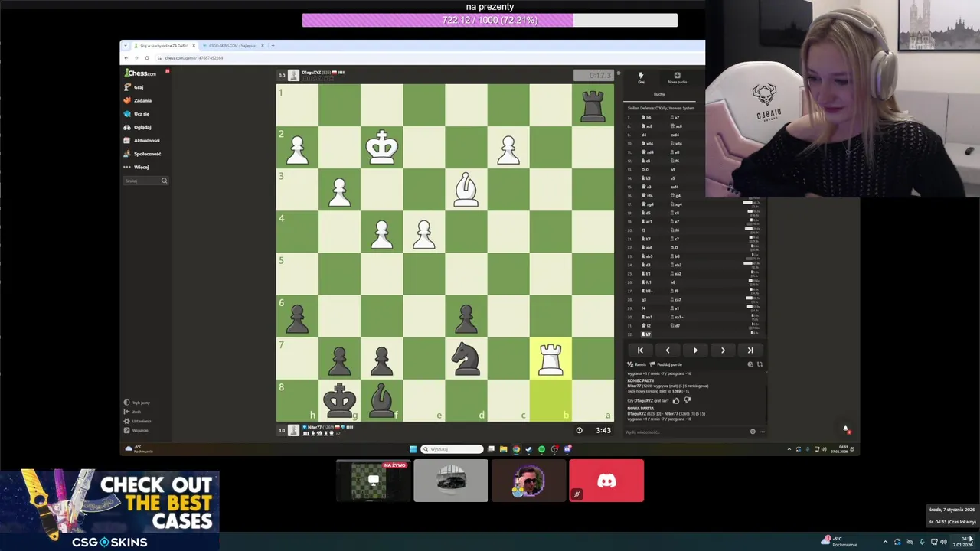Click the black knight on d7
The height and width of the screenshot is (551, 980).
[x=466, y=358]
